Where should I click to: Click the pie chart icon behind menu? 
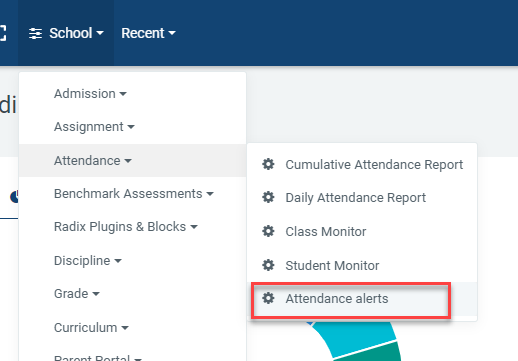(x=14, y=197)
